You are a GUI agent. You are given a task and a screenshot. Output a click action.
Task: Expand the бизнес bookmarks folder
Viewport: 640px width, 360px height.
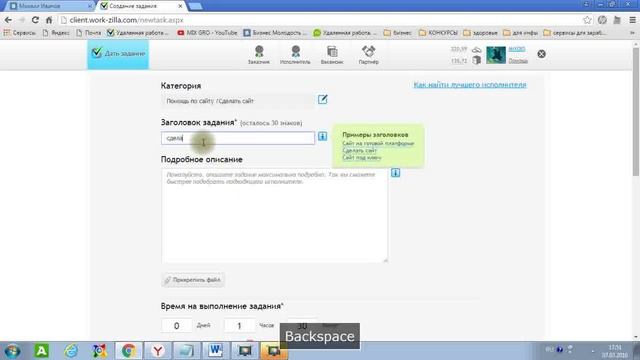coord(398,33)
